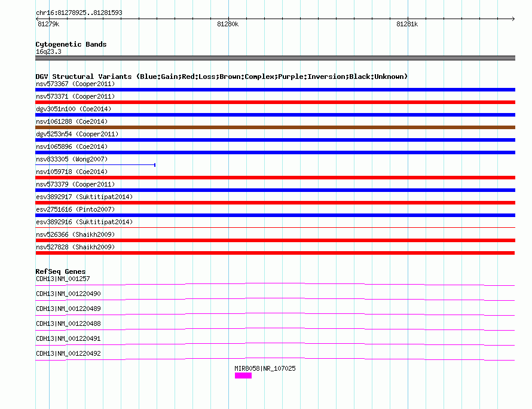
Task: Click the nsv573379 (Cooper2011) label
Action: click(75, 184)
